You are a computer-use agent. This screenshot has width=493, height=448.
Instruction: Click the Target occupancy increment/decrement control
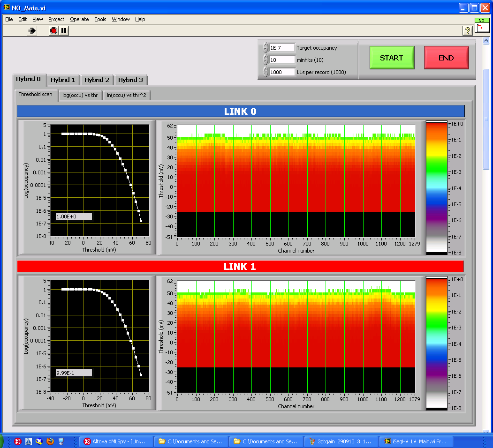tap(266, 48)
